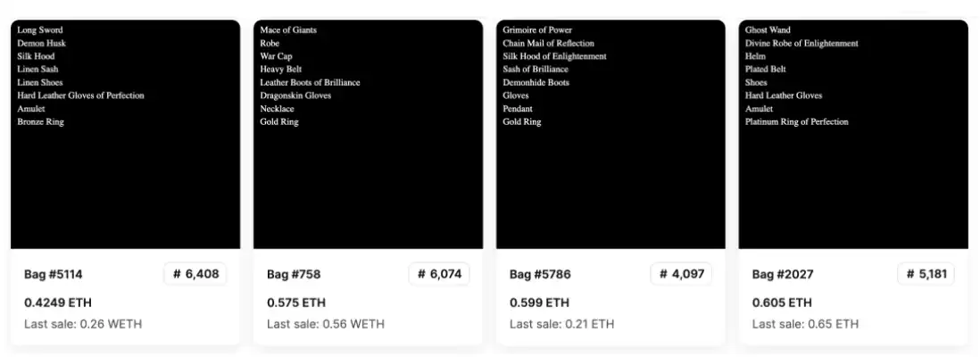Click the rarity rank badge # 4,097
This screenshot has width=980, height=357.
click(x=682, y=274)
